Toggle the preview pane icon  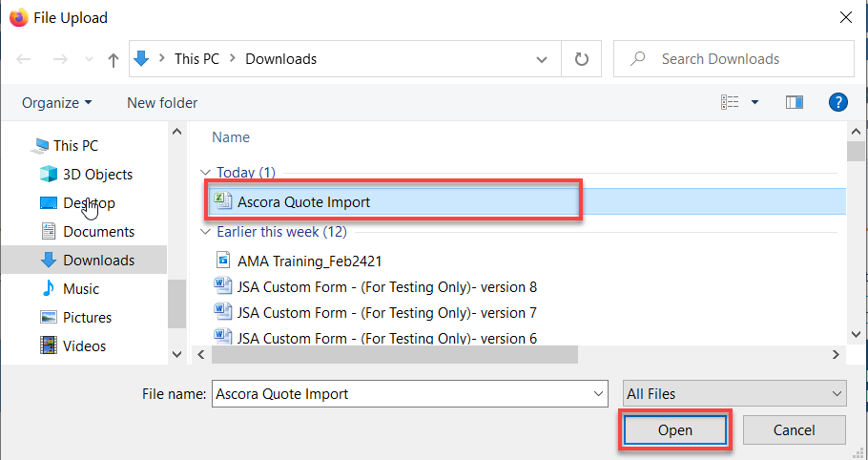tap(794, 102)
